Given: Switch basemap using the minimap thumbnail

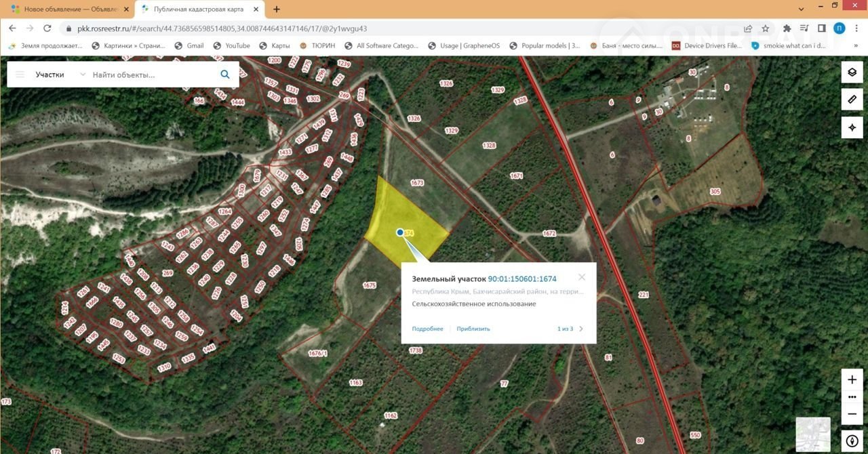Looking at the screenshot, I should (812, 434).
